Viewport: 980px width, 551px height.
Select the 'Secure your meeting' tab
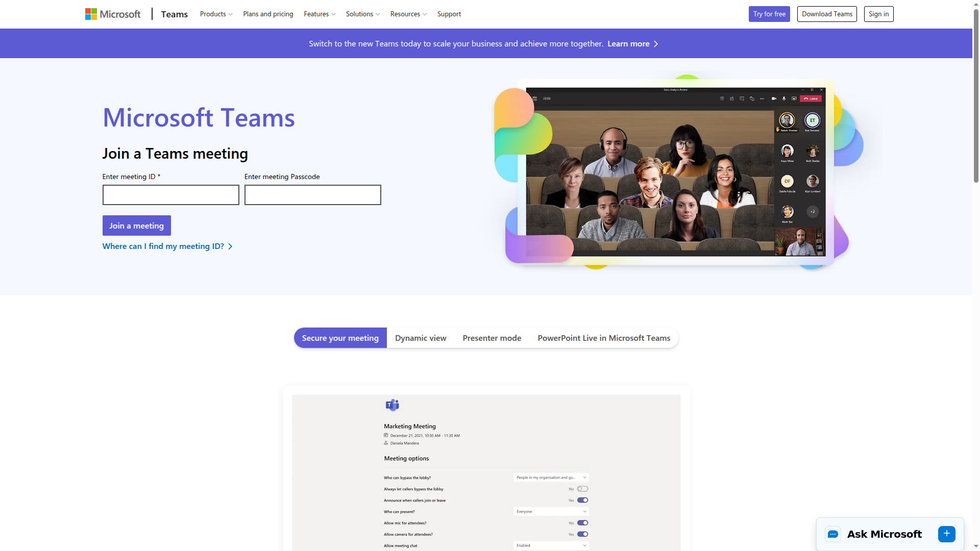coord(340,338)
